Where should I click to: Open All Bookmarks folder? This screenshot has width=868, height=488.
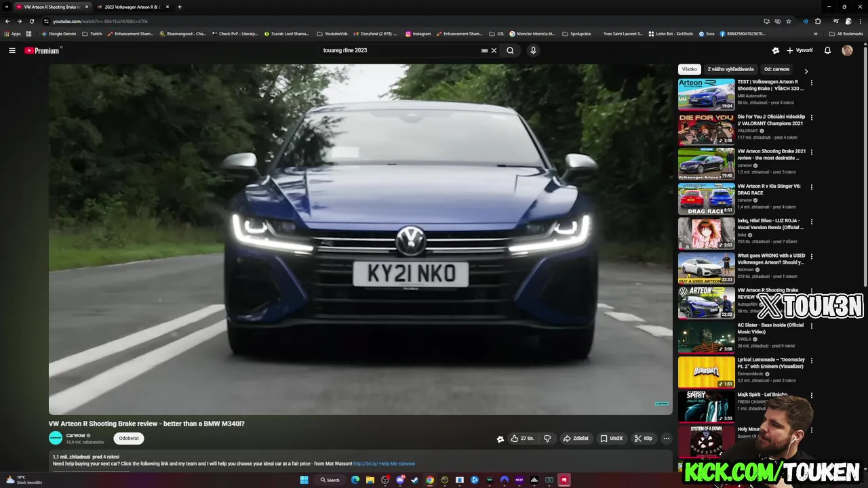click(x=846, y=33)
